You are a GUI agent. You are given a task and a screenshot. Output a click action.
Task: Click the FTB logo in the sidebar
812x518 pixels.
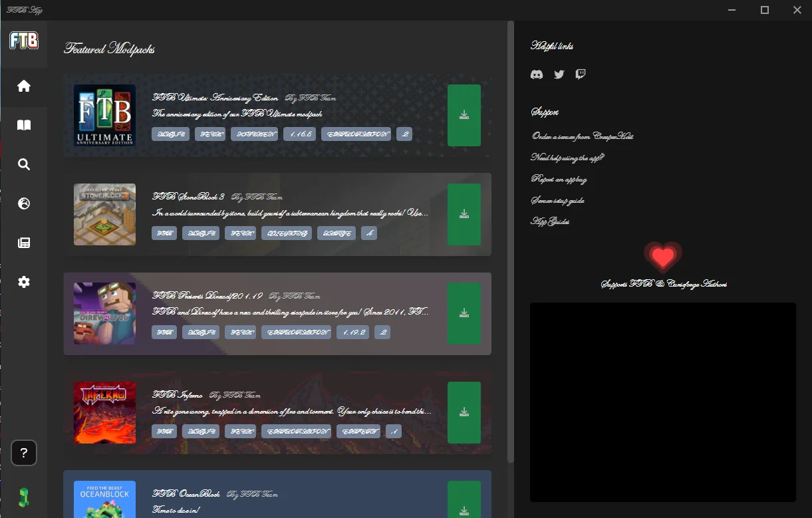click(24, 41)
